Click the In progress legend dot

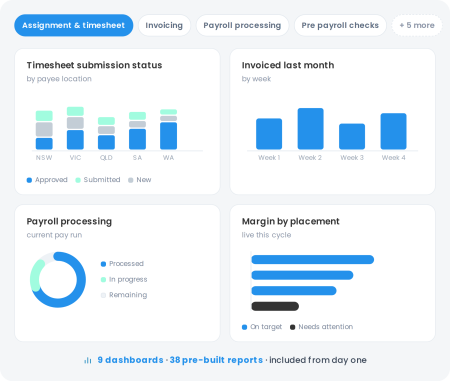click(x=103, y=279)
